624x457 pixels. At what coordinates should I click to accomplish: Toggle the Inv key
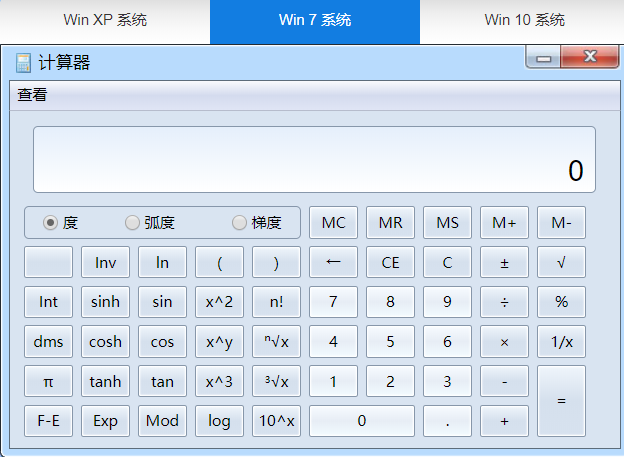tap(105, 262)
